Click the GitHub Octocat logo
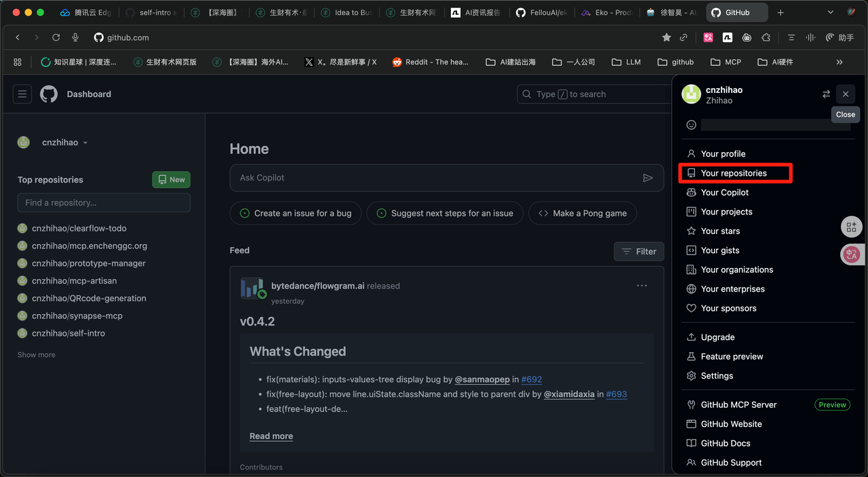 49,94
